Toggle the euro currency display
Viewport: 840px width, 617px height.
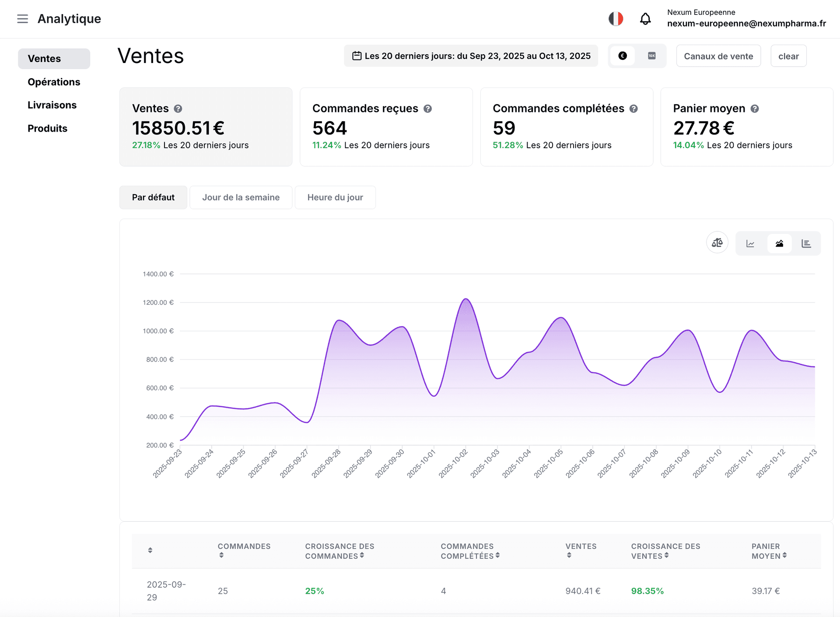coord(623,56)
